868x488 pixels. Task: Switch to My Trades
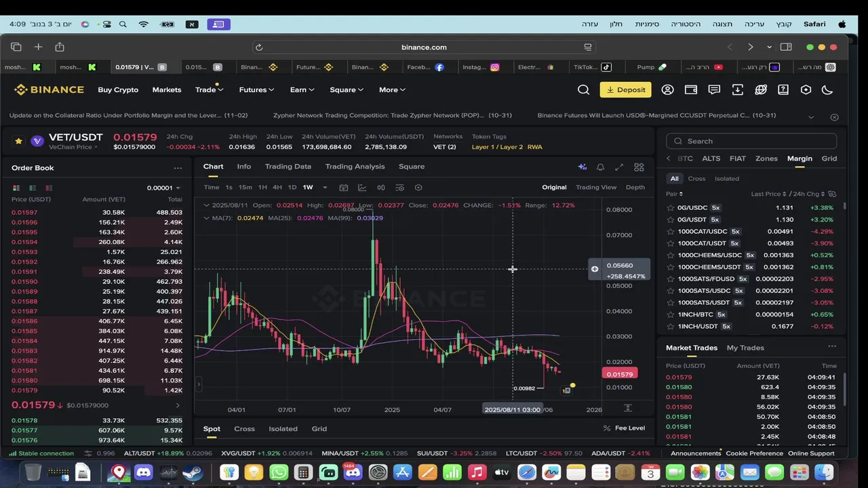click(x=745, y=348)
